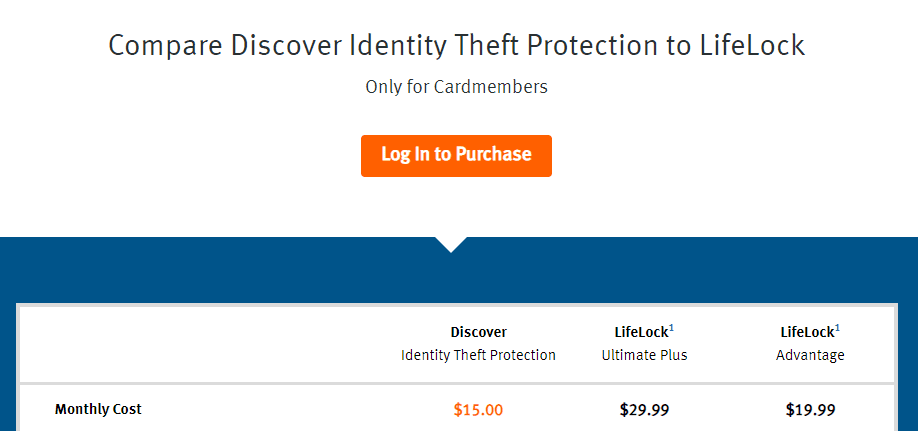918x431 pixels.
Task: Click the word Discover in the page heading
Action: point(286,46)
